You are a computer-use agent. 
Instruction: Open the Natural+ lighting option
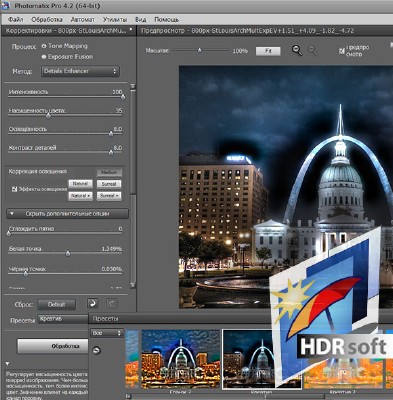pyautogui.click(x=80, y=196)
